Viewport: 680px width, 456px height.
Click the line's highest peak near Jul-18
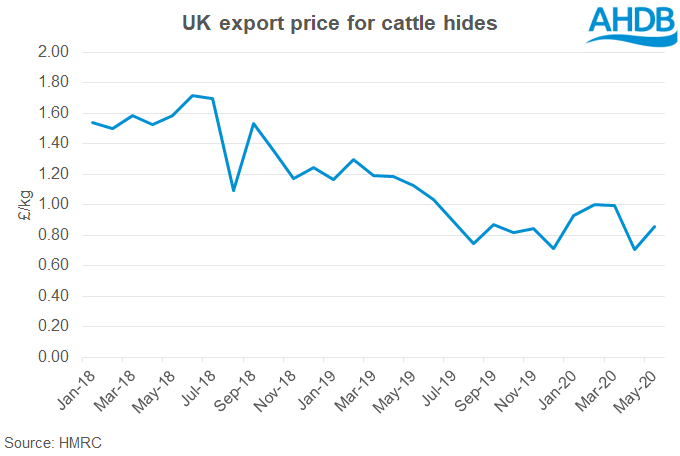(x=193, y=96)
